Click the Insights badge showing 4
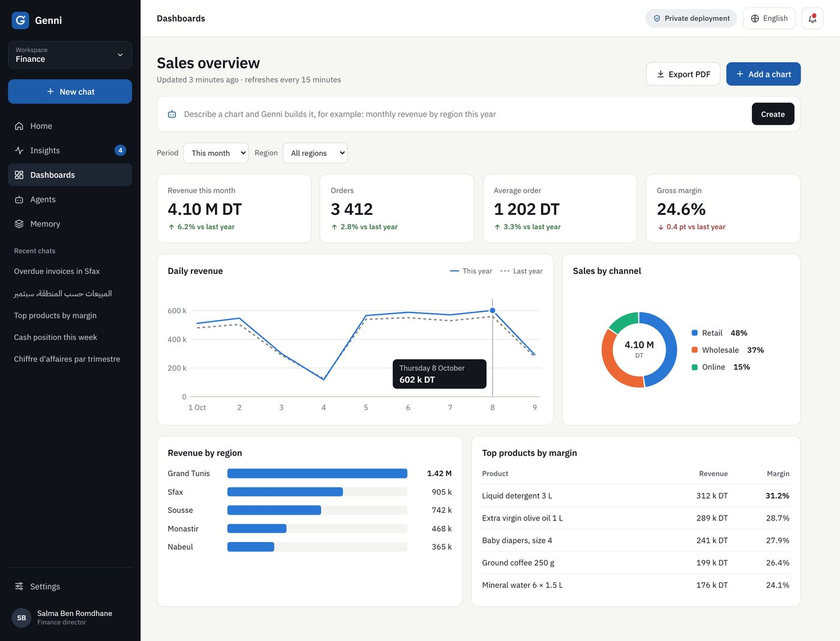The image size is (840, 641). click(x=120, y=151)
